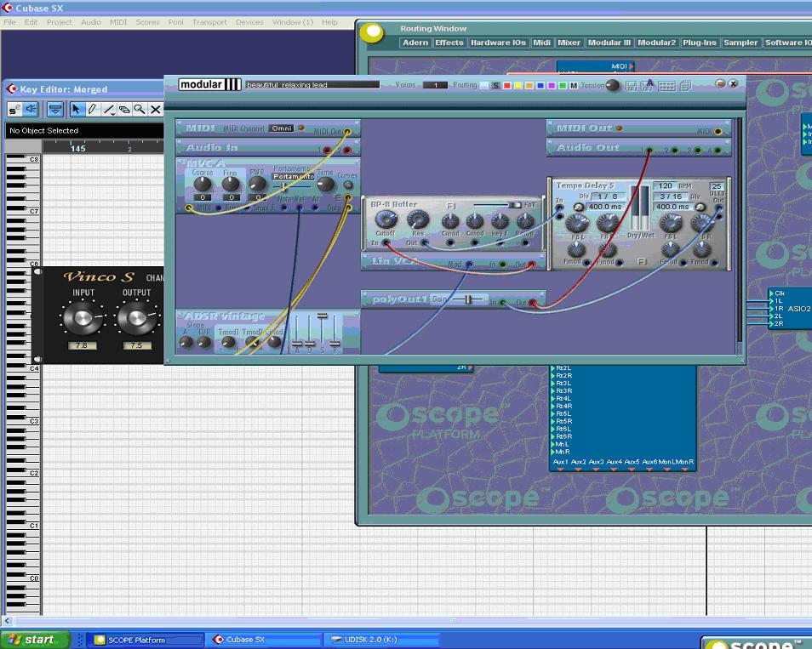This screenshot has width=812, height=649.
Task: Open UDISK 2.0 (K:) taskbar button
Action: [381, 640]
